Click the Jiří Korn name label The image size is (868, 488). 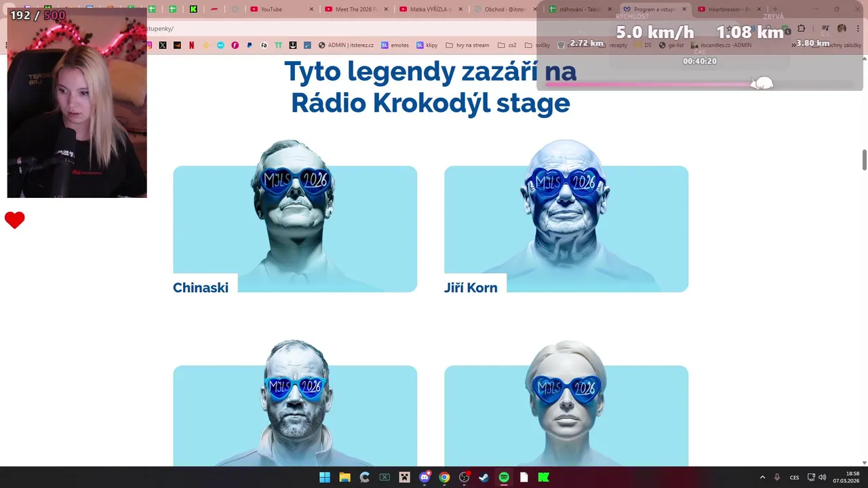click(x=471, y=287)
